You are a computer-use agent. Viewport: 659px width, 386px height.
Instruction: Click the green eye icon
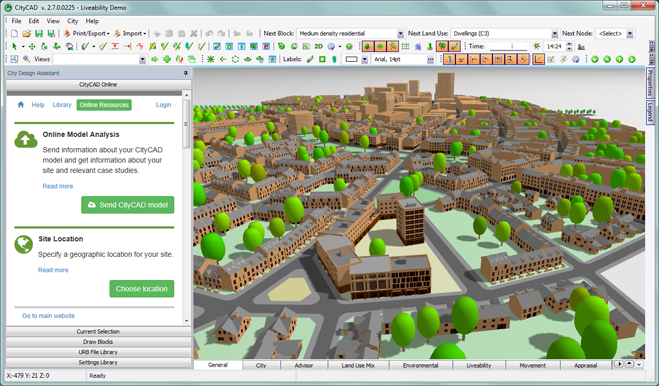point(248,59)
